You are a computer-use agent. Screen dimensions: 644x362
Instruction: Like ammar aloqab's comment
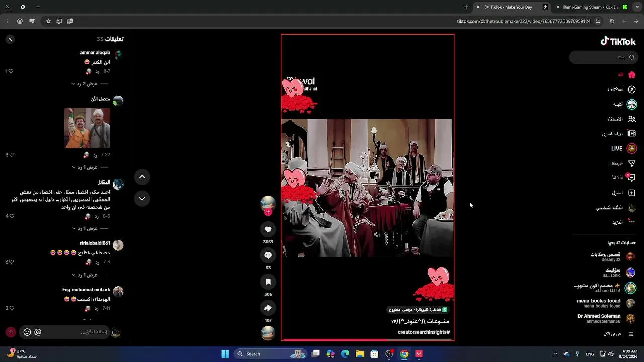tap(11, 71)
